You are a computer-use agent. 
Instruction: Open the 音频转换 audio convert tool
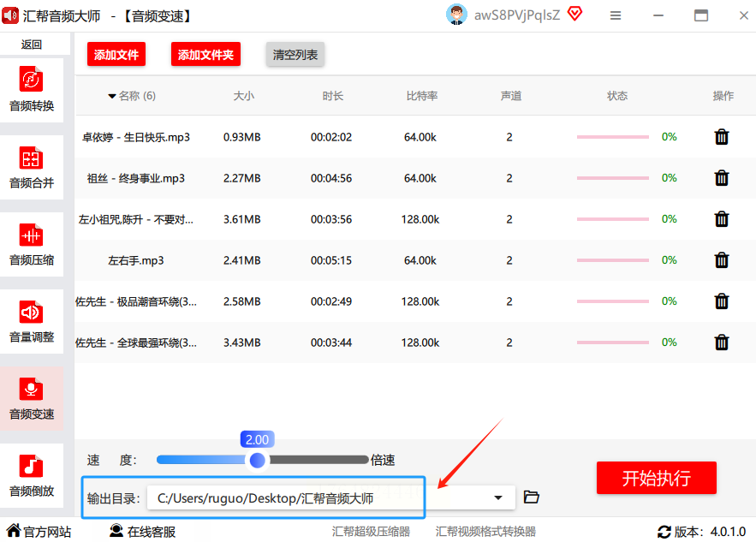(x=32, y=90)
